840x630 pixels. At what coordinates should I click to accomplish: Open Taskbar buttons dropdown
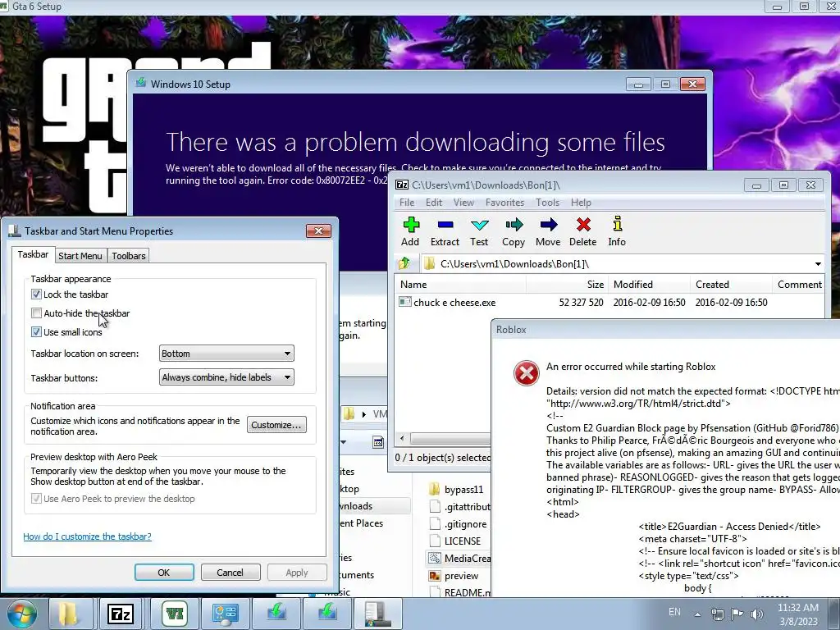pyautogui.click(x=226, y=377)
